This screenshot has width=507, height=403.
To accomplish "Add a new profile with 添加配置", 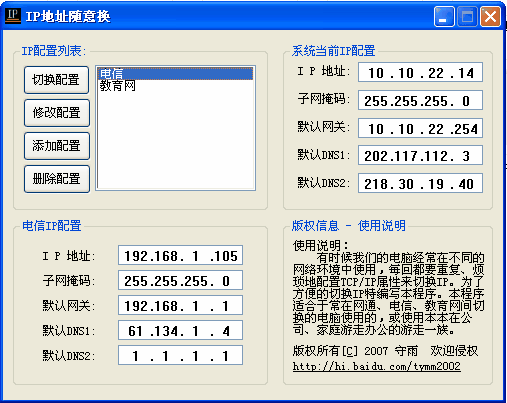I will [56, 146].
